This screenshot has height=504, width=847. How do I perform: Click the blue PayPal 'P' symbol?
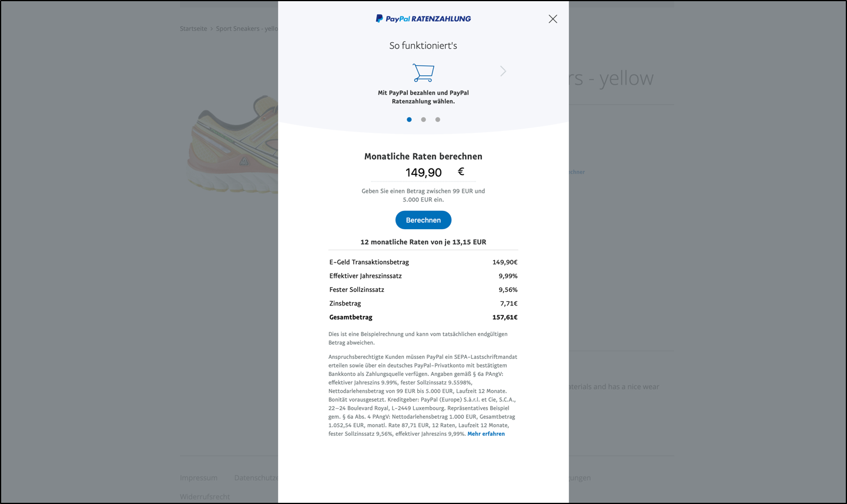(x=379, y=18)
